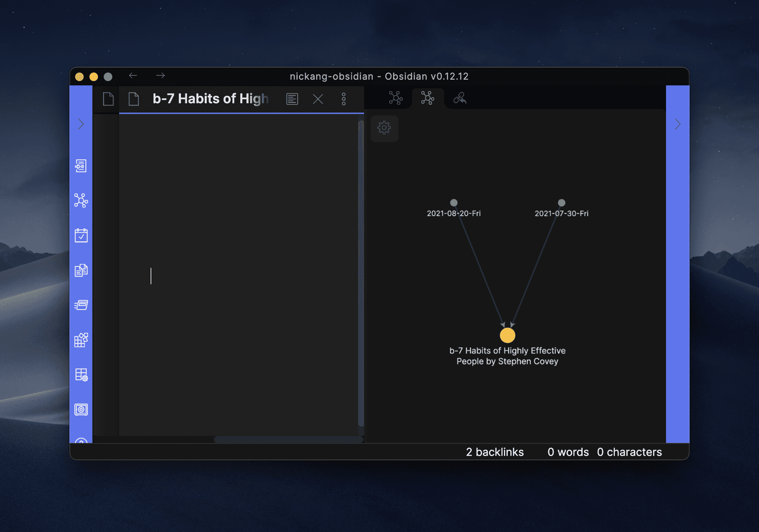Close the b-7 Habits note pane
759x532 pixels.
[318, 99]
